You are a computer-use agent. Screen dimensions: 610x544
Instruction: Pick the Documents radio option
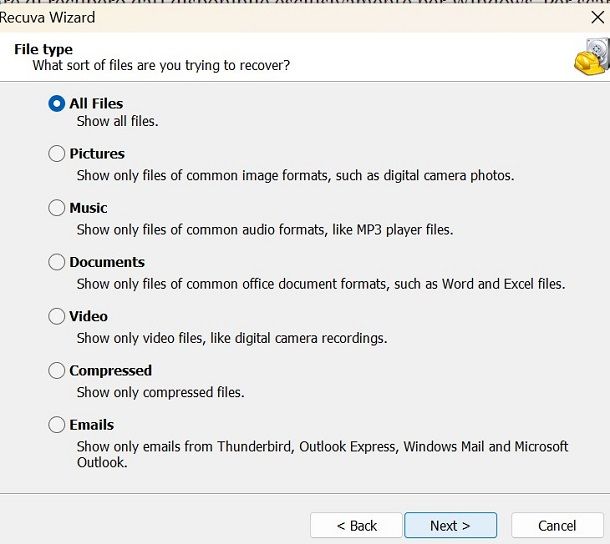tap(56, 262)
